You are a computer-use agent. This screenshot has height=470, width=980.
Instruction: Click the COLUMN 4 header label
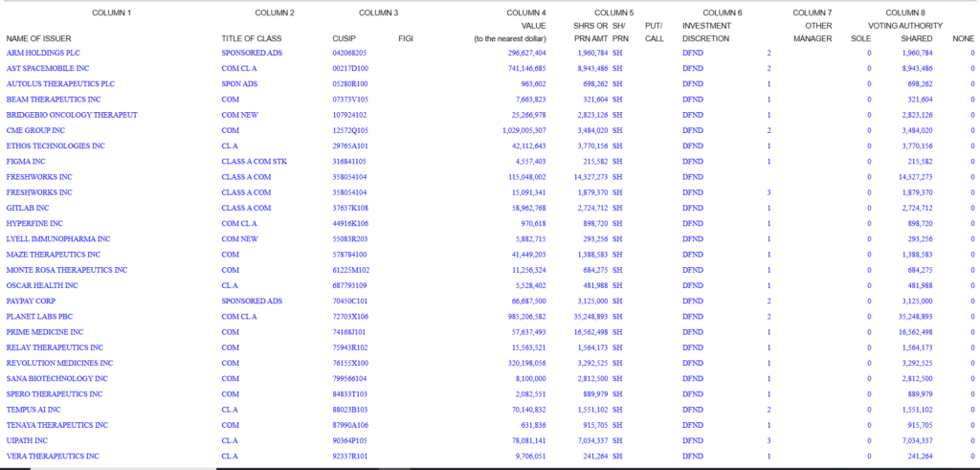coord(526,12)
